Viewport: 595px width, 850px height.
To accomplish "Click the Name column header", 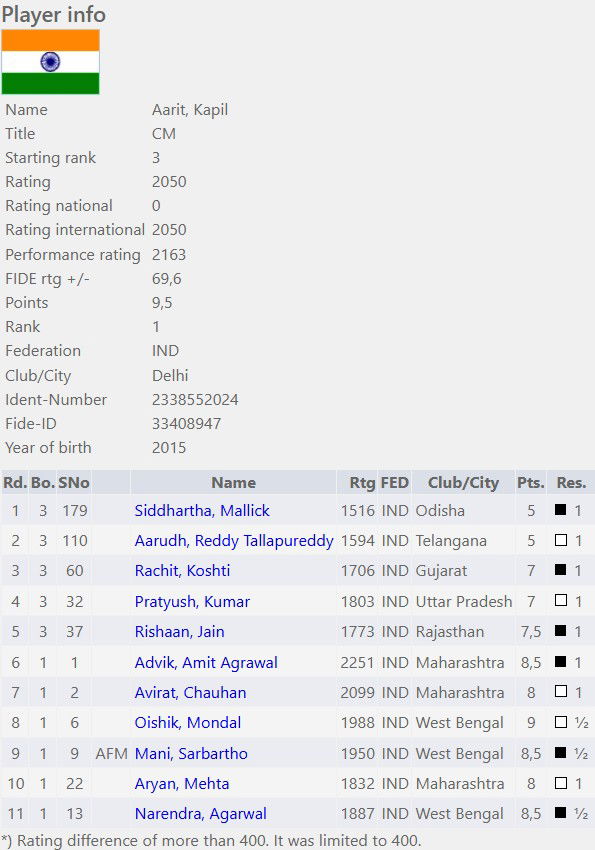I will click(x=234, y=482).
